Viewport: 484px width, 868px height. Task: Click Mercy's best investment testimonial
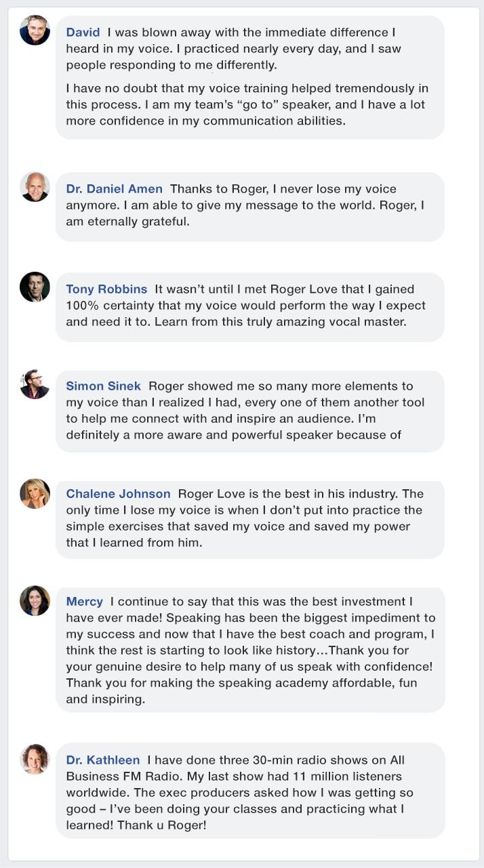click(249, 650)
